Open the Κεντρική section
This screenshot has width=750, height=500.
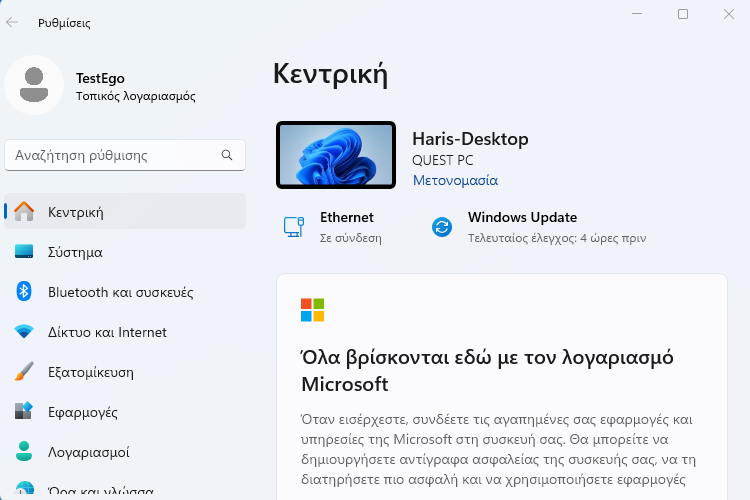coord(125,211)
